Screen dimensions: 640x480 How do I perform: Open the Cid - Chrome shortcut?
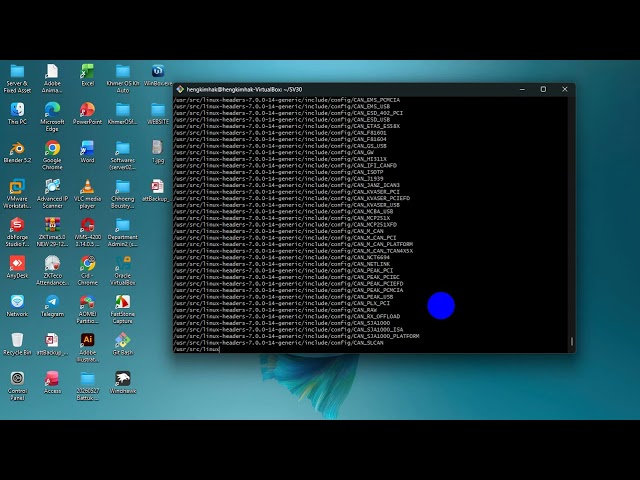87,271
